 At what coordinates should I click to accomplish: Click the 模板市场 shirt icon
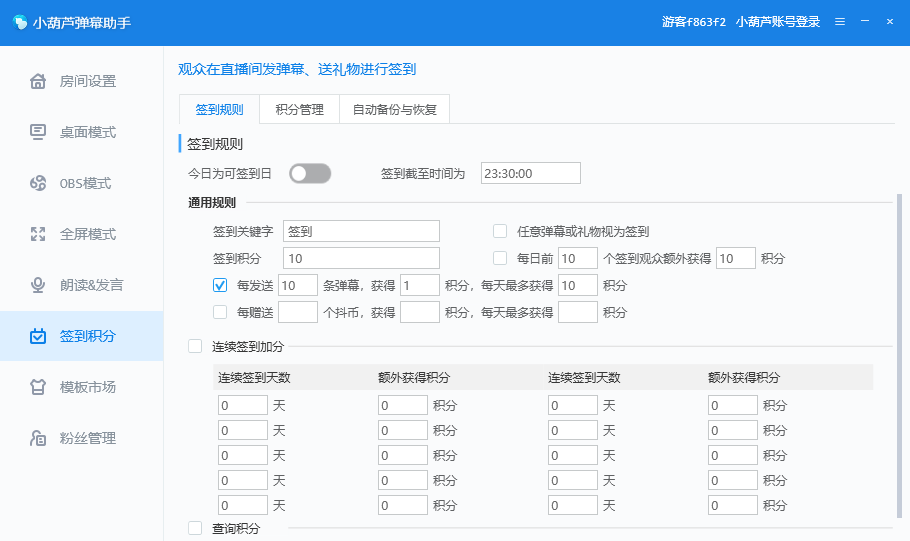point(38,387)
